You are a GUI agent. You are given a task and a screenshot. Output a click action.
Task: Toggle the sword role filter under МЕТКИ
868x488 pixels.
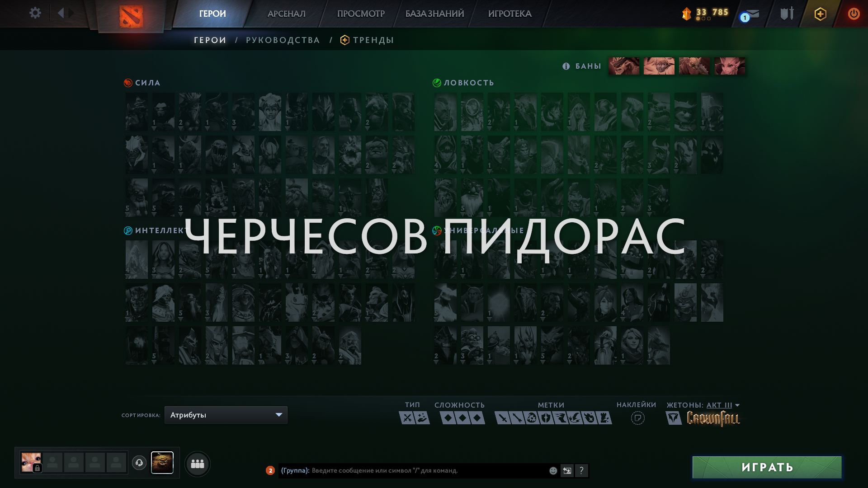coord(503,418)
